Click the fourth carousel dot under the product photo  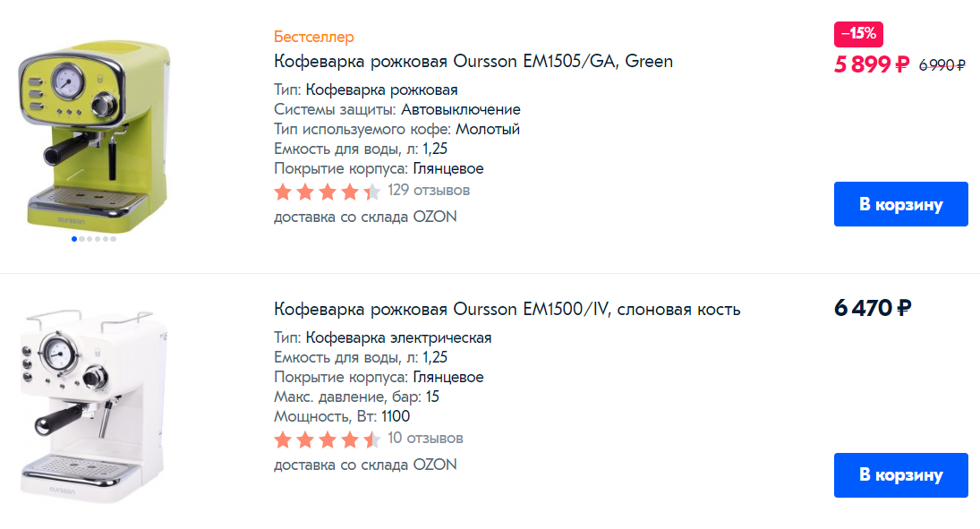(x=98, y=239)
